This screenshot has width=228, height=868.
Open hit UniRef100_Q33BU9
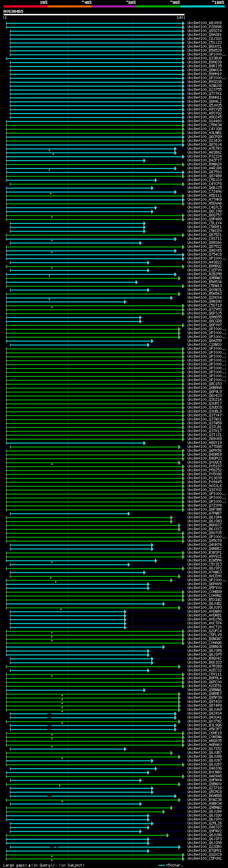tap(204, 58)
